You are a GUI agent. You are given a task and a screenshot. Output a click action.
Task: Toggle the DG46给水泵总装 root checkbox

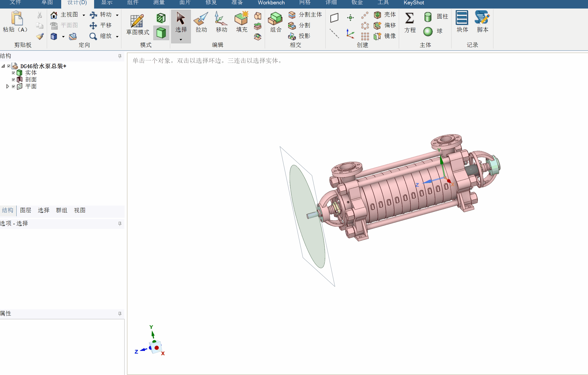(9, 66)
